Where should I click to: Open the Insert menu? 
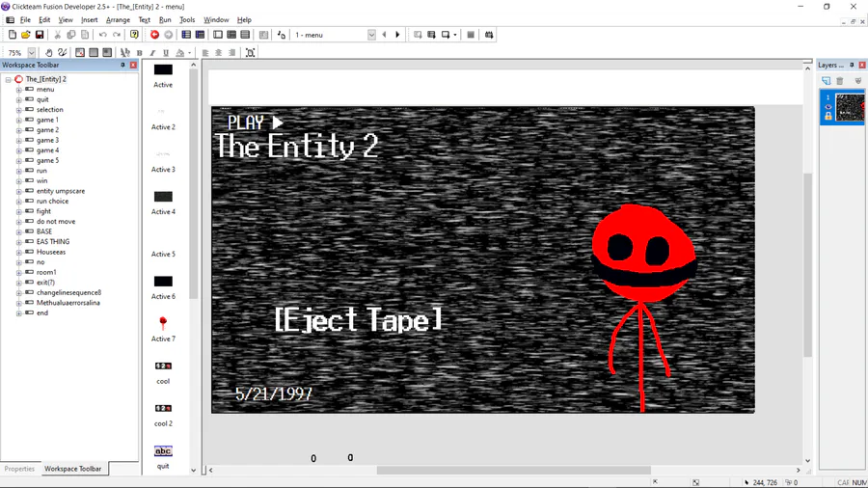pyautogui.click(x=89, y=20)
